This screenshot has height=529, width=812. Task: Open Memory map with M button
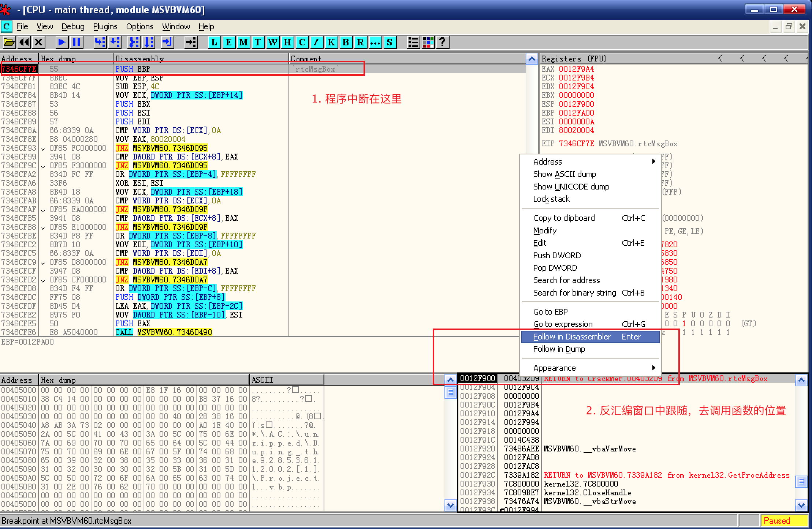pyautogui.click(x=243, y=42)
